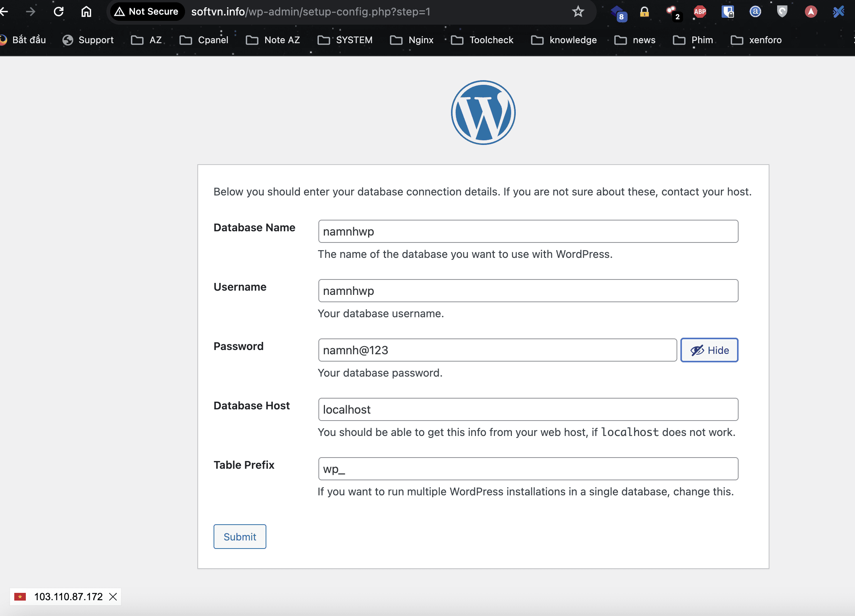The image size is (855, 616).
Task: Click into the Table Prefix field
Action: [528, 469]
